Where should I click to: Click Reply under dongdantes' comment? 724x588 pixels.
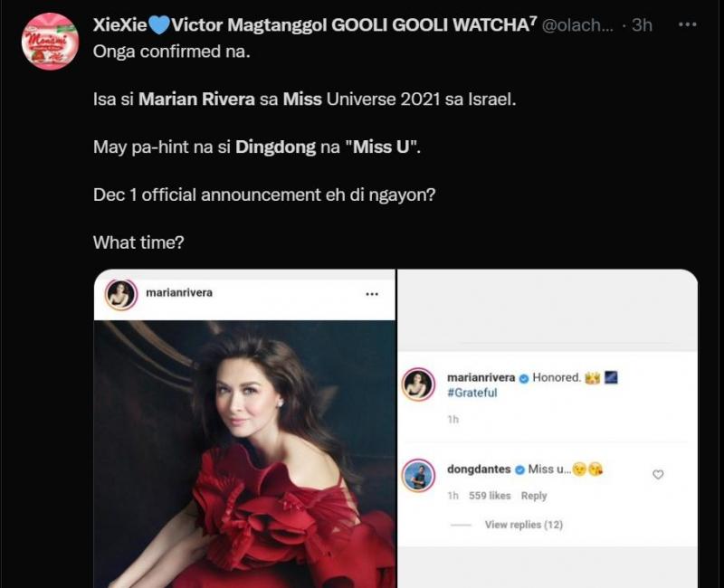pos(535,496)
